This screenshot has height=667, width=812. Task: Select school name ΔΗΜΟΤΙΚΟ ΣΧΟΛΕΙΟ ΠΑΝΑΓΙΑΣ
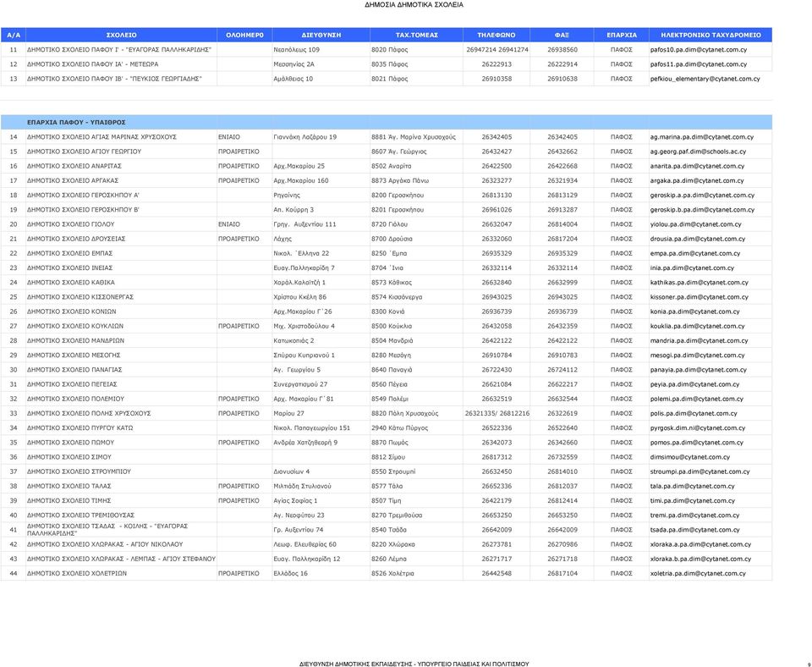(74, 370)
